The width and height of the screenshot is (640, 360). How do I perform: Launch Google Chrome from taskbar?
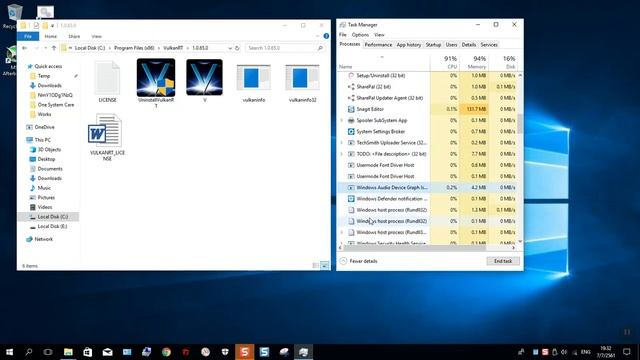[x=166, y=352]
